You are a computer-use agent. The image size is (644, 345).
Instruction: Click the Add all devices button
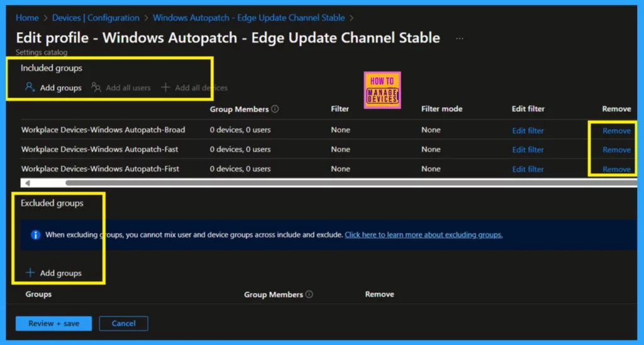coord(201,87)
